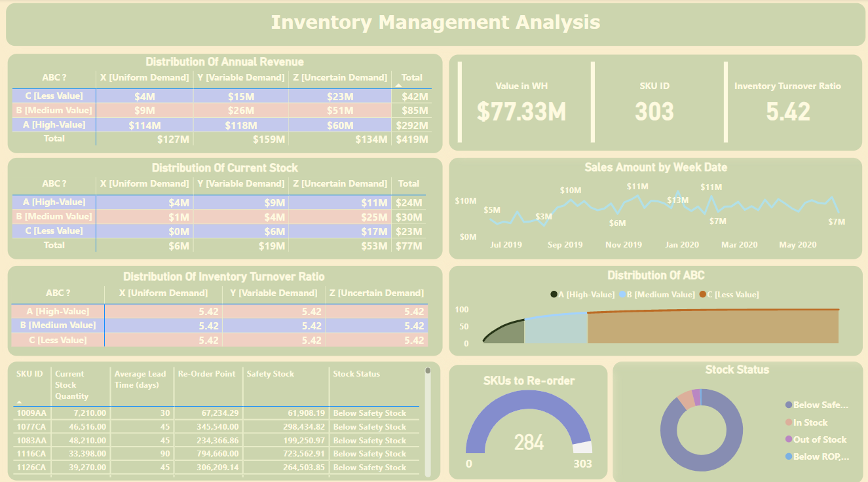The image size is (868, 482).
Task: Select the 1116CA row in SKU table
Action: coord(31,454)
